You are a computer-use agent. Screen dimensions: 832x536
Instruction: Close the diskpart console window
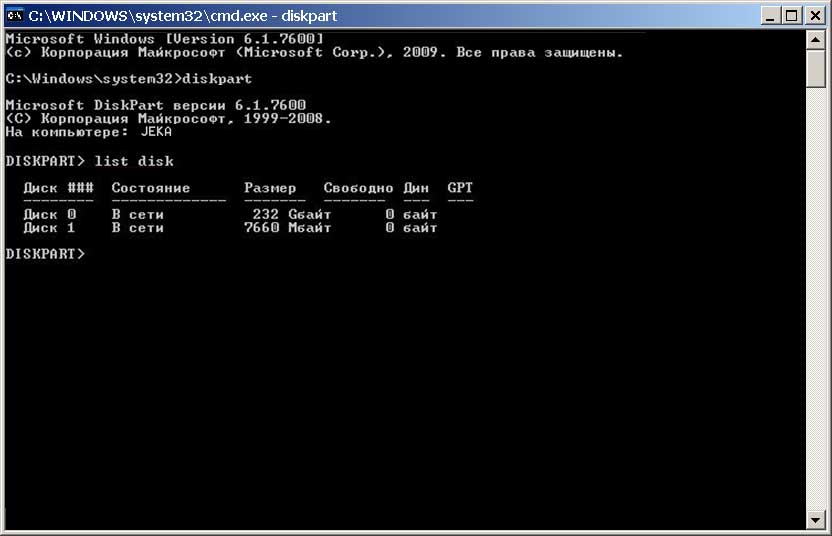(x=814, y=15)
